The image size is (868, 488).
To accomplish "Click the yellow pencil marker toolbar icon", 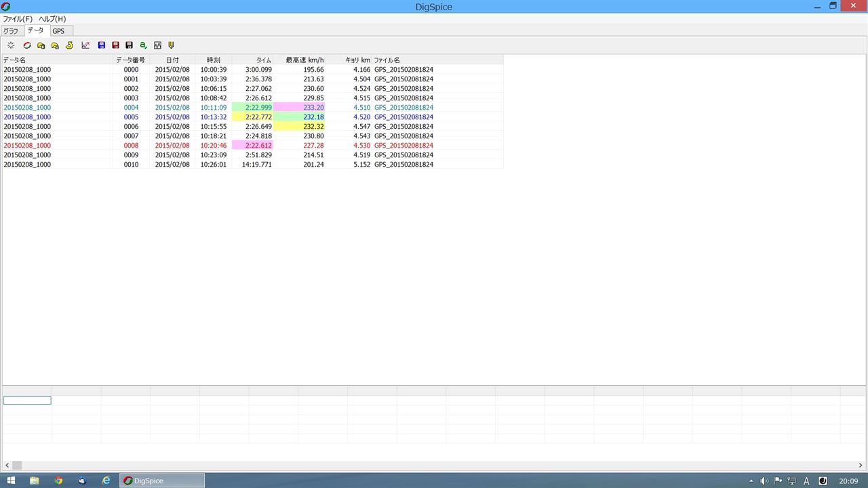I will tap(171, 45).
